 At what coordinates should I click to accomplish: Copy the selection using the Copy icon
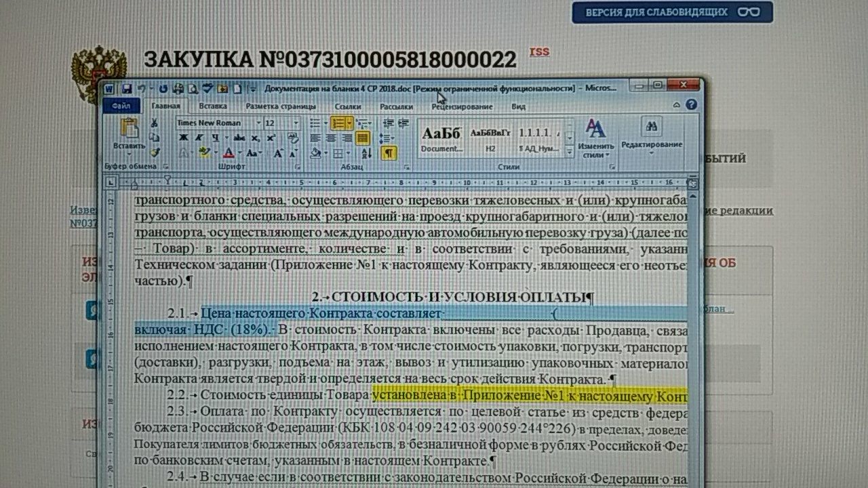[x=155, y=138]
